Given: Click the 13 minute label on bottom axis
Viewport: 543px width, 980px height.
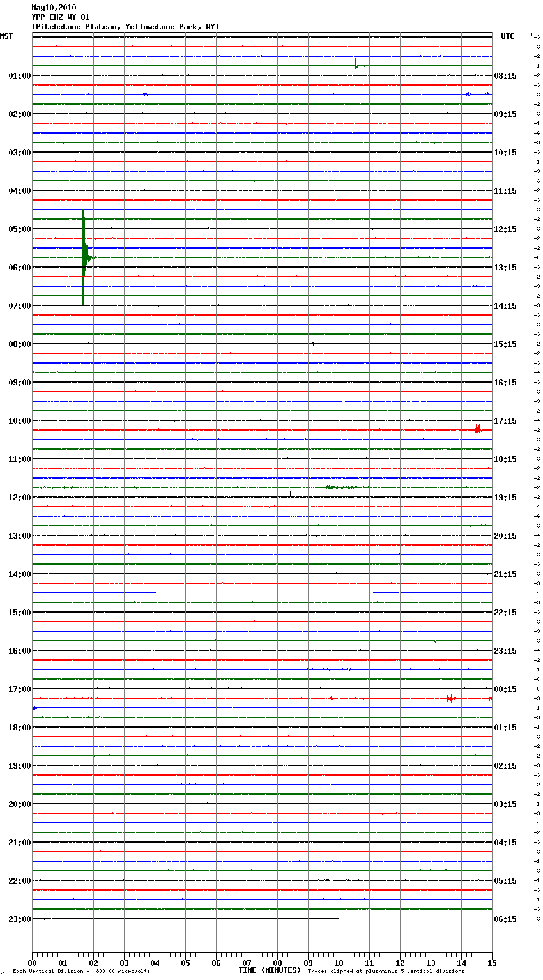Looking at the screenshot, I should coord(431,963).
